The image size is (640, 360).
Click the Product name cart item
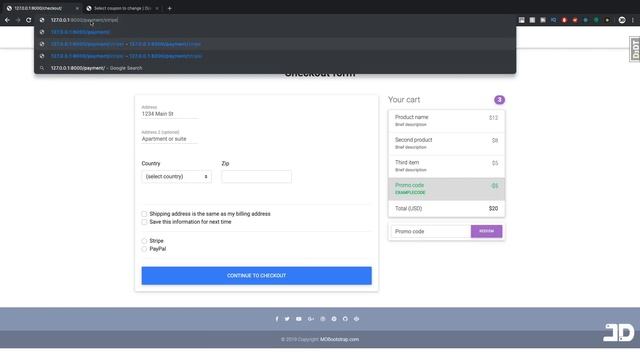(446, 121)
